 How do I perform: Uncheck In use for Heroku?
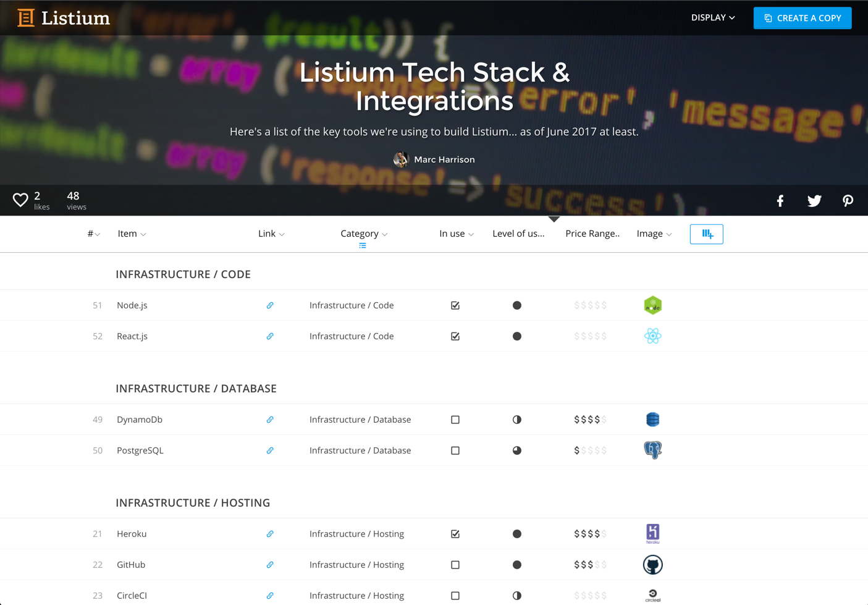click(x=455, y=534)
